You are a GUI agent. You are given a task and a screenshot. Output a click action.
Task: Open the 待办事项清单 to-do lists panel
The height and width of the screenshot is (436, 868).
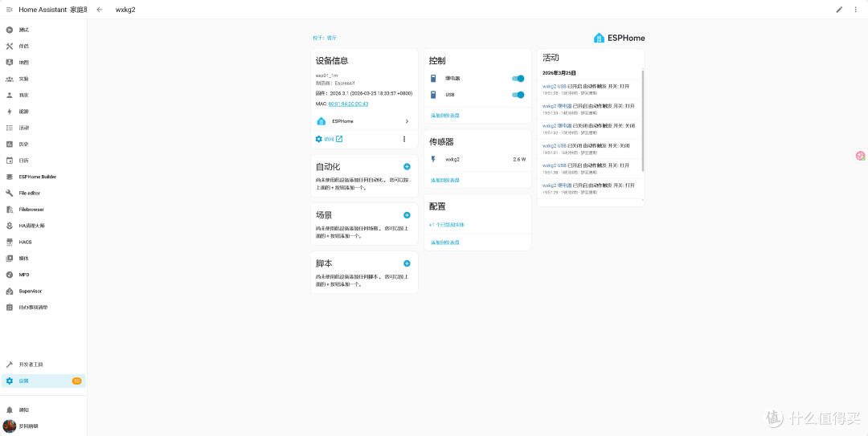pos(43,307)
